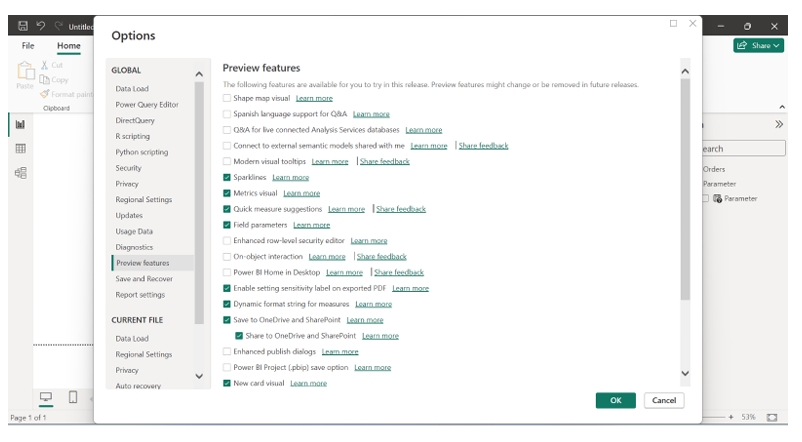802x442 pixels.
Task: Click the Paste clipboard icon
Action: point(25,71)
